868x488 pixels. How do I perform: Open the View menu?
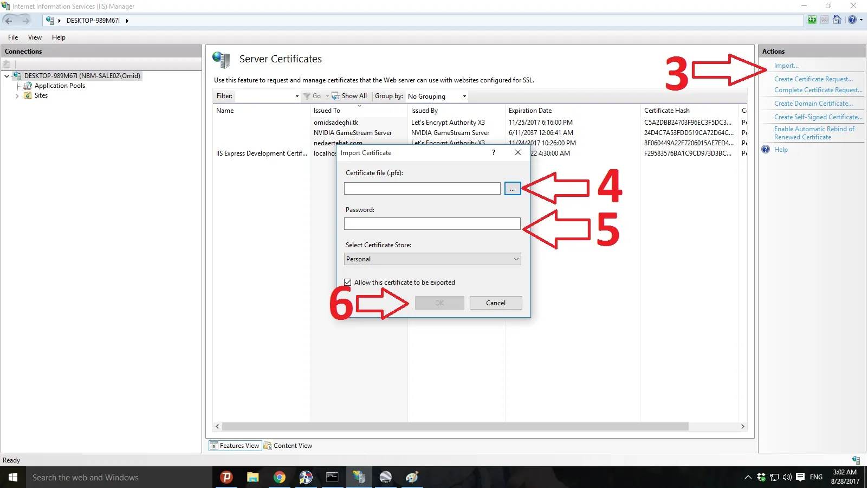pyautogui.click(x=35, y=37)
